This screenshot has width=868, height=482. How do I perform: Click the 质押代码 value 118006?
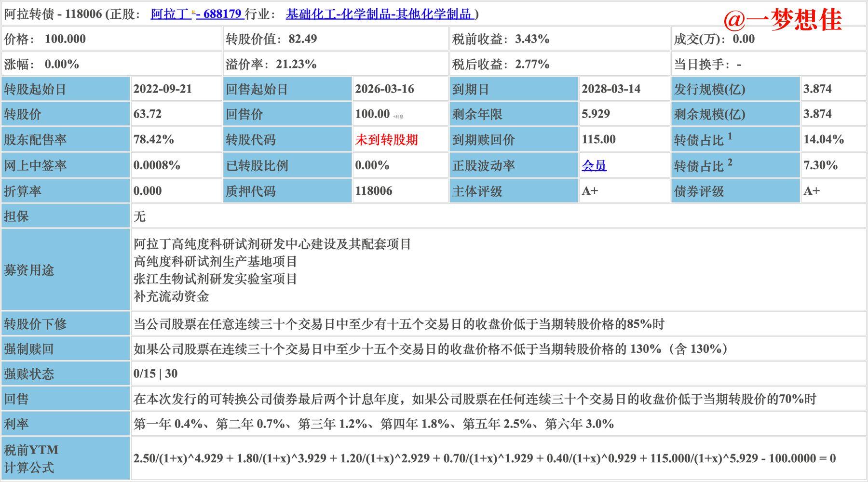374,191
